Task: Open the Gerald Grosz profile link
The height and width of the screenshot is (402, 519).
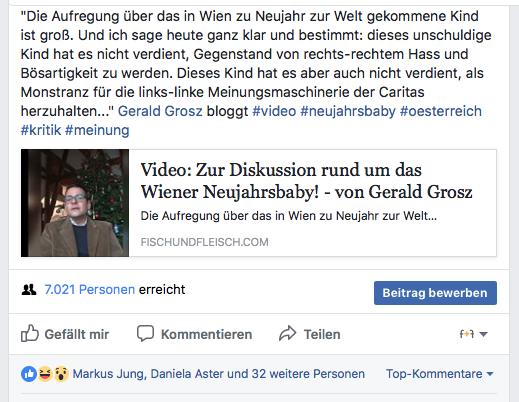Action: pyautogui.click(x=160, y=111)
